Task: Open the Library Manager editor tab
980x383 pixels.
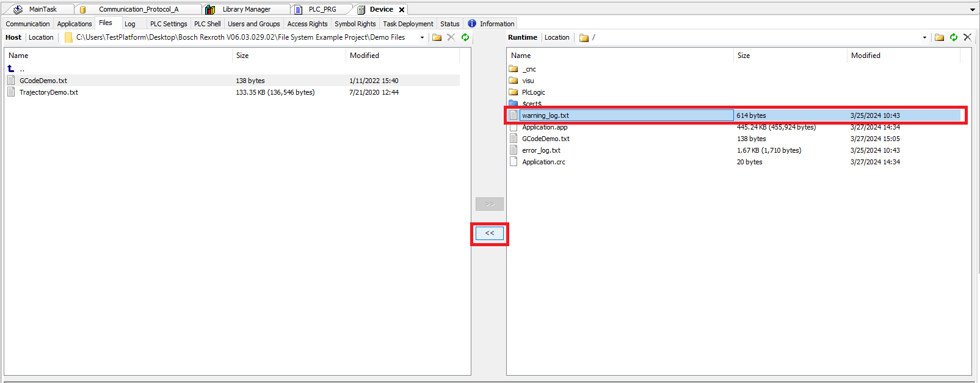Action: coord(246,10)
